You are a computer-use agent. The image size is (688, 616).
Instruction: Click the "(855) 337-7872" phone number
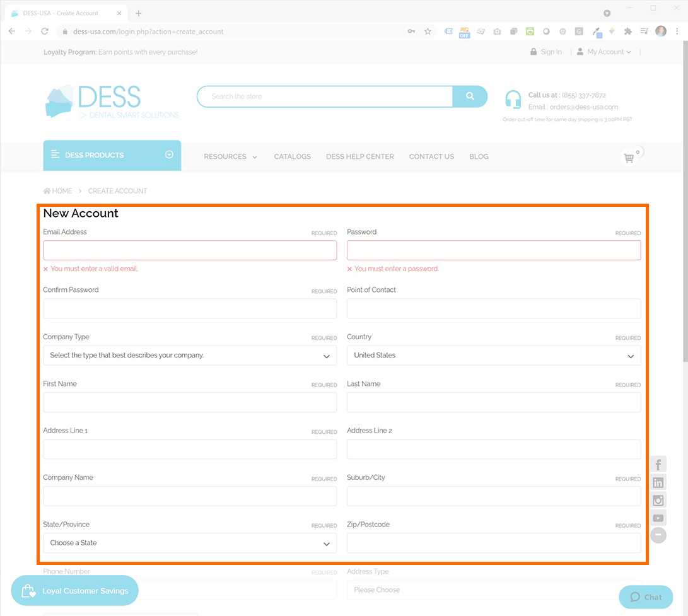coord(583,95)
